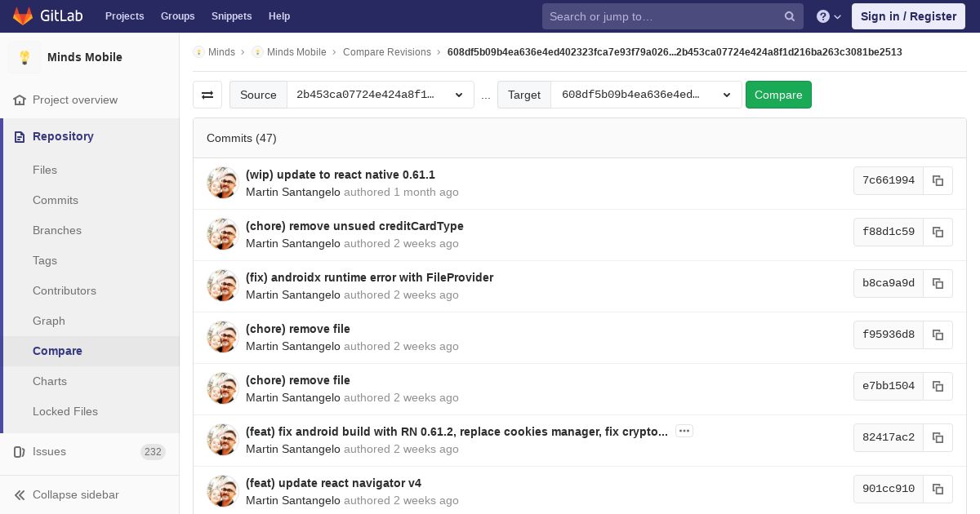Open the Projects menu in navbar

coord(124,16)
